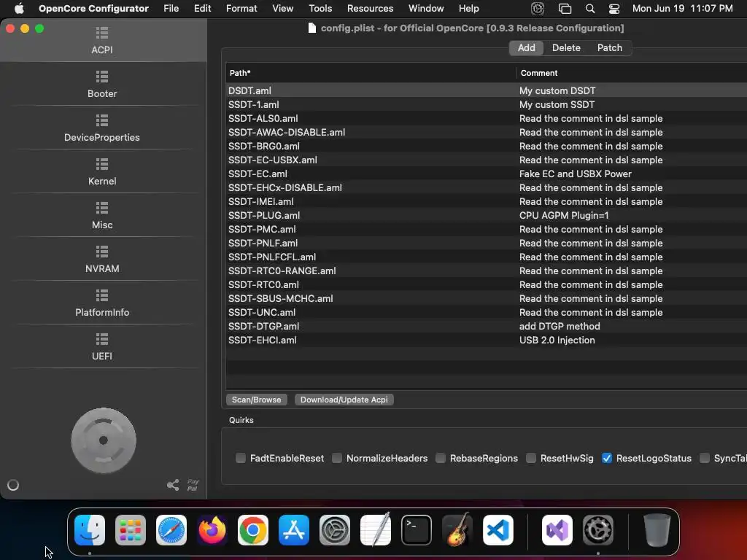Viewport: 747px width, 560px height.
Task: Select the SSDT-PLUG.aml entry
Action: click(487, 215)
